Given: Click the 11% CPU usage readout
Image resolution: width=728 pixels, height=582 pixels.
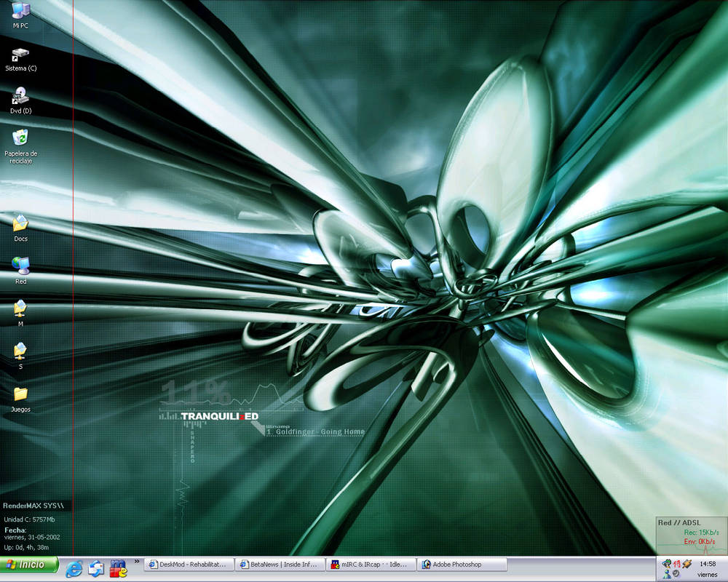Looking at the screenshot, I should click(x=195, y=393).
